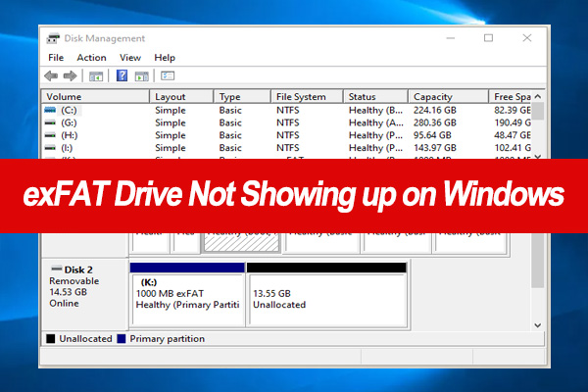Sort by the File System column header
588x392 pixels.
tap(307, 96)
